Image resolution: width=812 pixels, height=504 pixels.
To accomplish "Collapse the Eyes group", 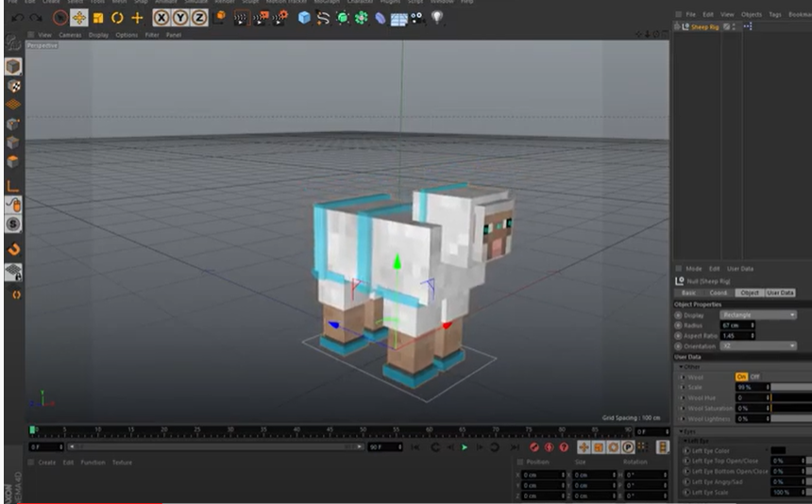I will [682, 431].
